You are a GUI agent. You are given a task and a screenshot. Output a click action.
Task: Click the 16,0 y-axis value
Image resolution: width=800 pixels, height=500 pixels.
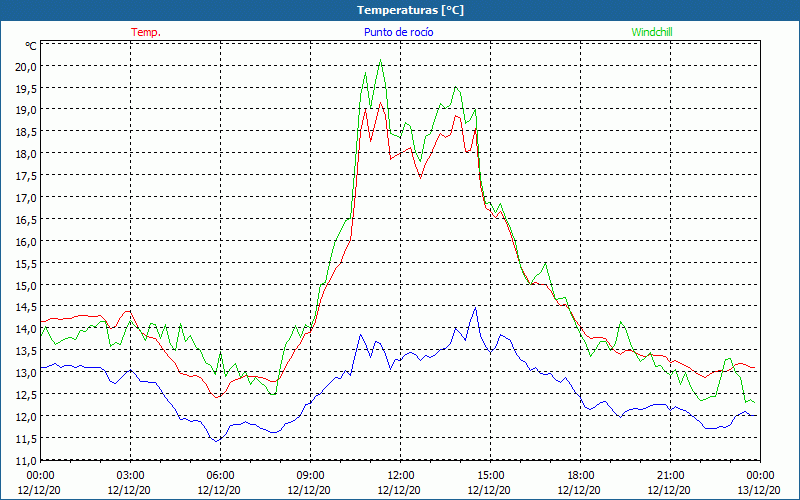point(27,241)
